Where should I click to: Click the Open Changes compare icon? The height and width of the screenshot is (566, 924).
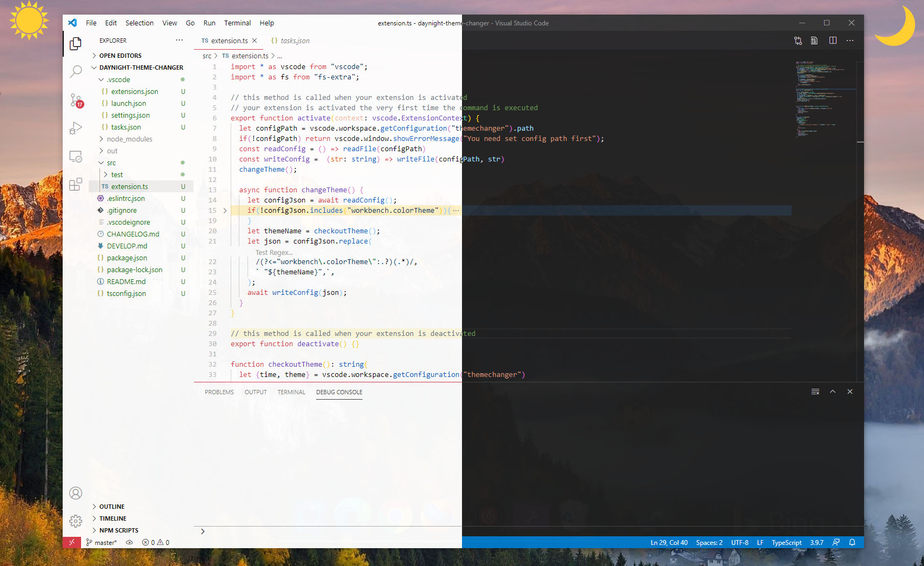[798, 41]
